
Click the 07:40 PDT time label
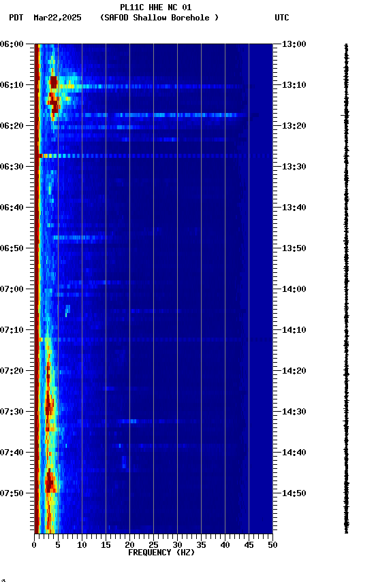(12, 453)
